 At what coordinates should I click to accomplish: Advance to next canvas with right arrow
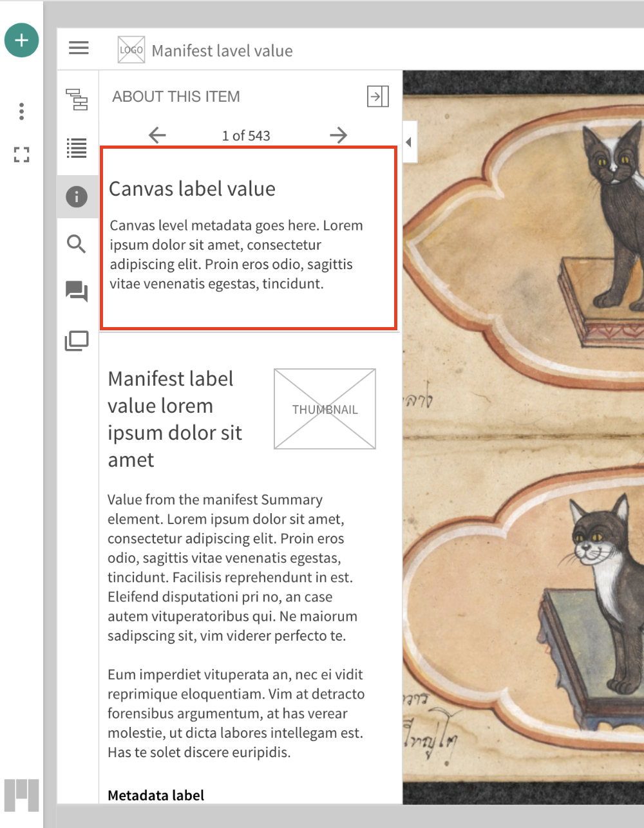click(x=337, y=135)
